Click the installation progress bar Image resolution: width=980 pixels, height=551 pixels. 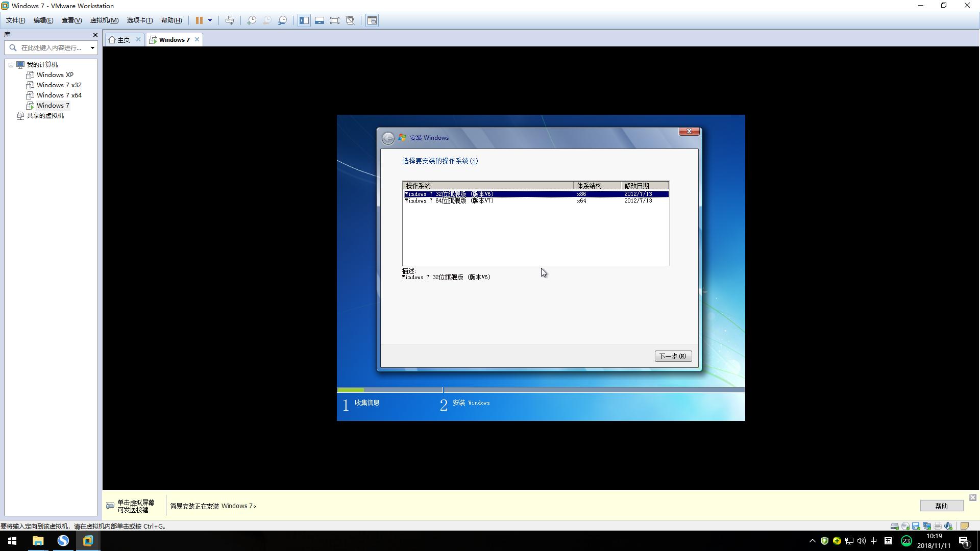click(x=541, y=390)
